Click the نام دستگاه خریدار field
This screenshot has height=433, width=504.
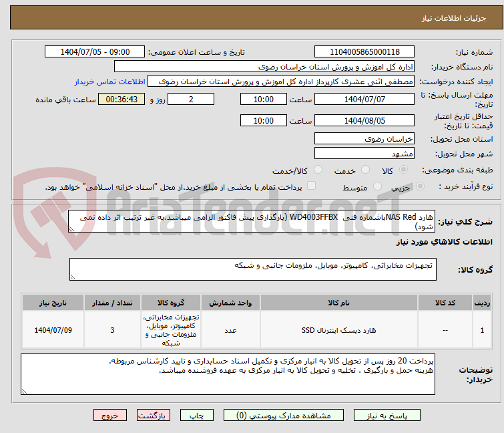[x=264, y=67]
